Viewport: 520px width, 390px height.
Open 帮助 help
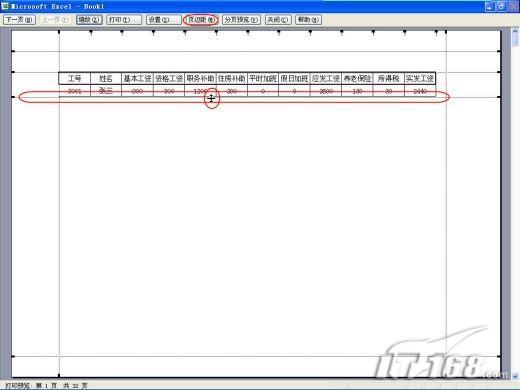308,20
